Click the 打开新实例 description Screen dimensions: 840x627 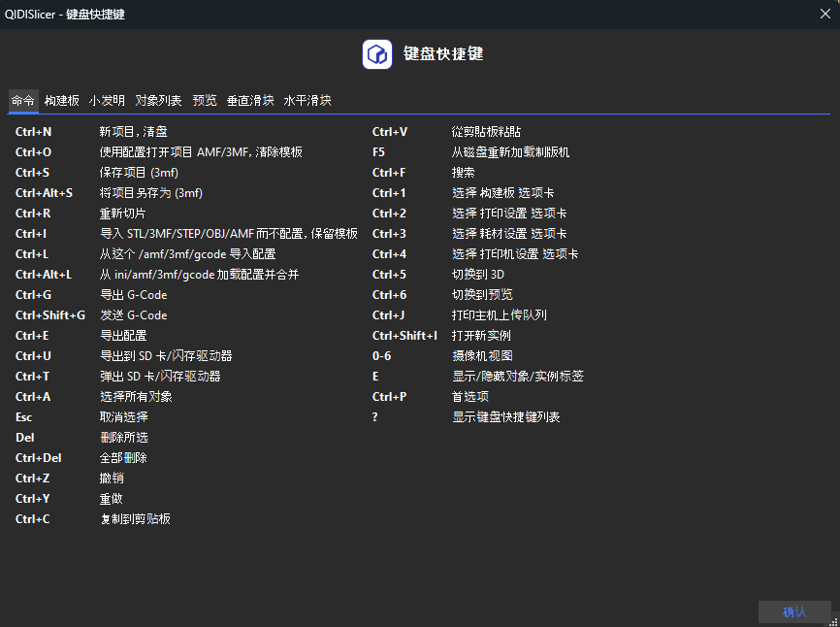click(x=481, y=336)
